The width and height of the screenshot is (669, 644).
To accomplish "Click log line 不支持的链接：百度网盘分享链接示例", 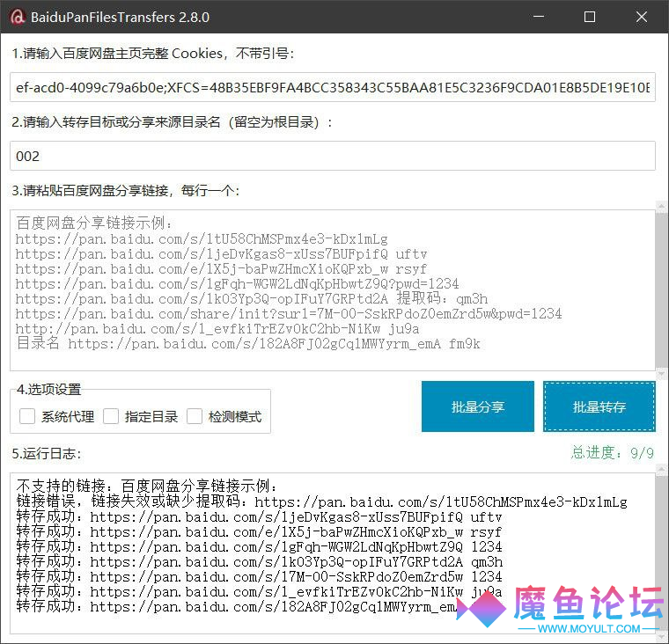I will 147,487.
